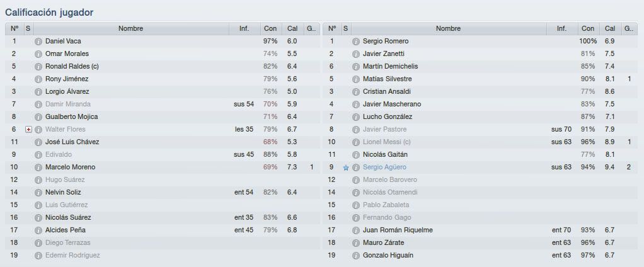Viewport: 644px width, 267px height.
Task: Click N° header in left table
Action: [x=14, y=29]
